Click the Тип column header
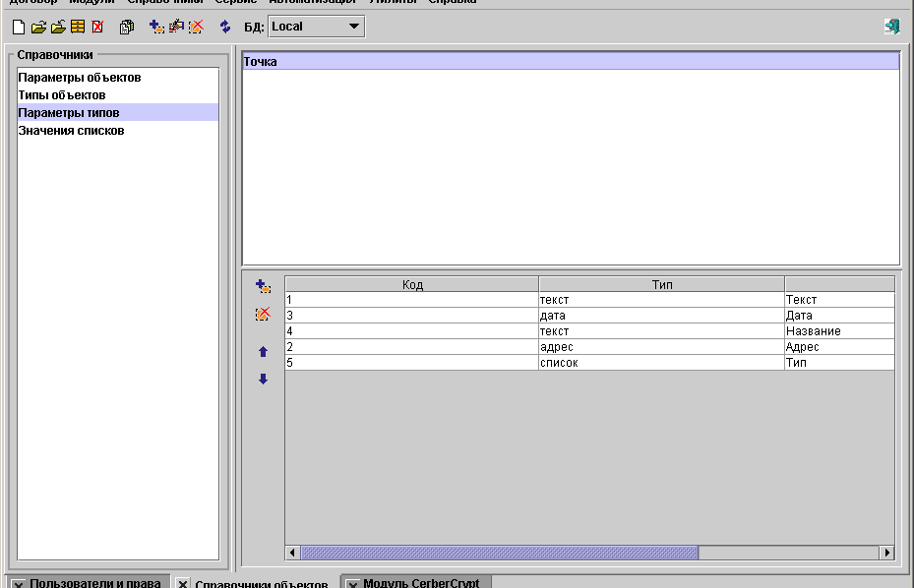The height and width of the screenshot is (588, 914). pyautogui.click(x=661, y=284)
